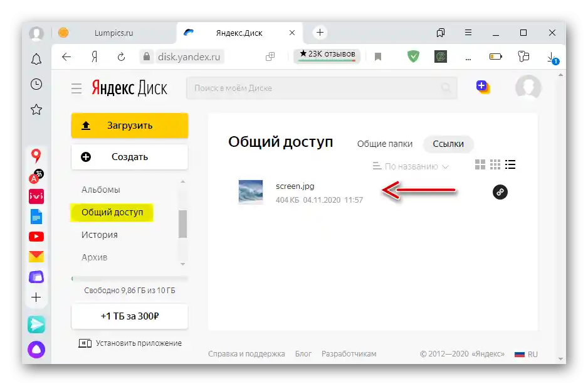The image size is (588, 386).
Task: Launch Alice voice assistant icon
Action: pyautogui.click(x=36, y=350)
